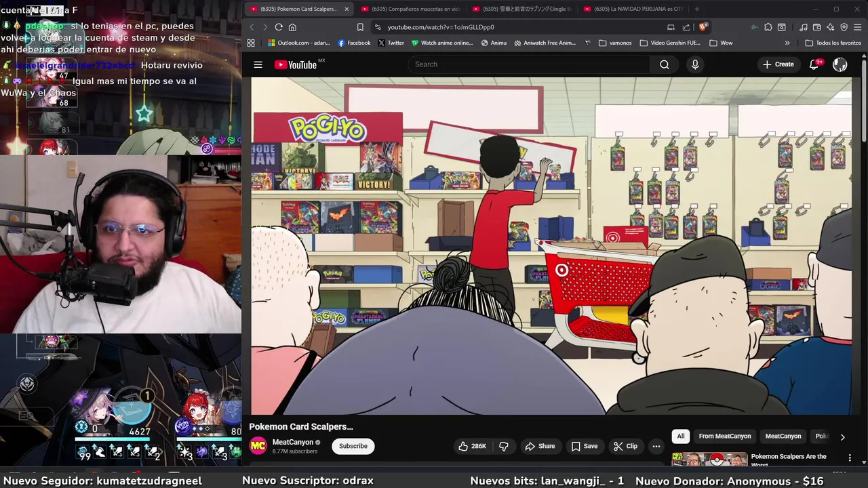The height and width of the screenshot is (488, 868).
Task: Share the Pokemon Card Scalpers video
Action: click(540, 446)
